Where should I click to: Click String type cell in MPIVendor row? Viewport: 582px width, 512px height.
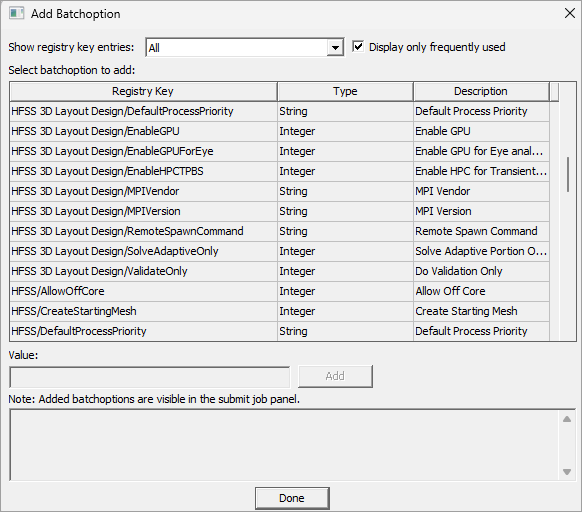tap(345, 192)
